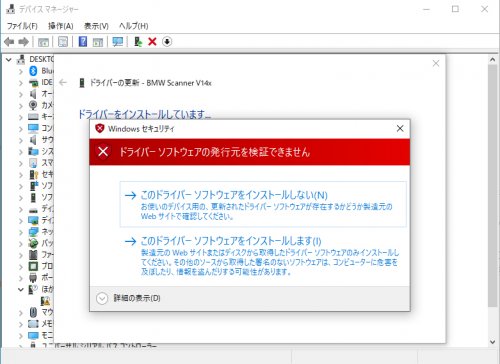Click the back arrow in driver update wizard
500x364 pixels.
pyautogui.click(x=63, y=82)
